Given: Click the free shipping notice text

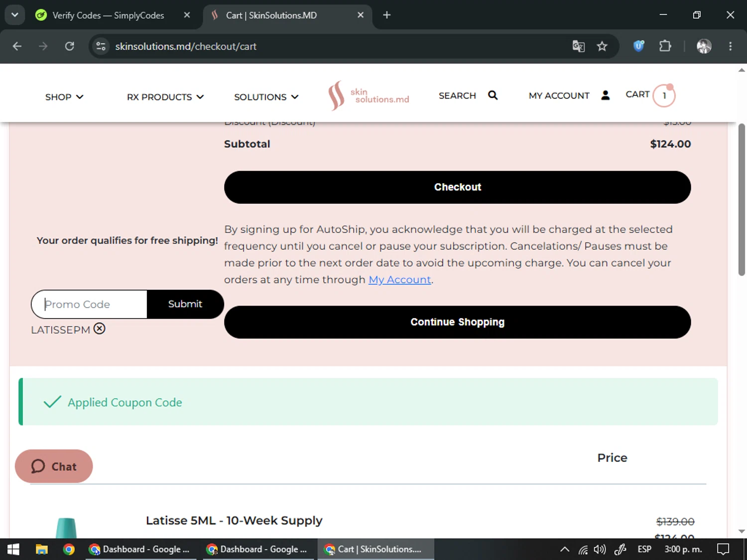Looking at the screenshot, I should coord(127,240).
